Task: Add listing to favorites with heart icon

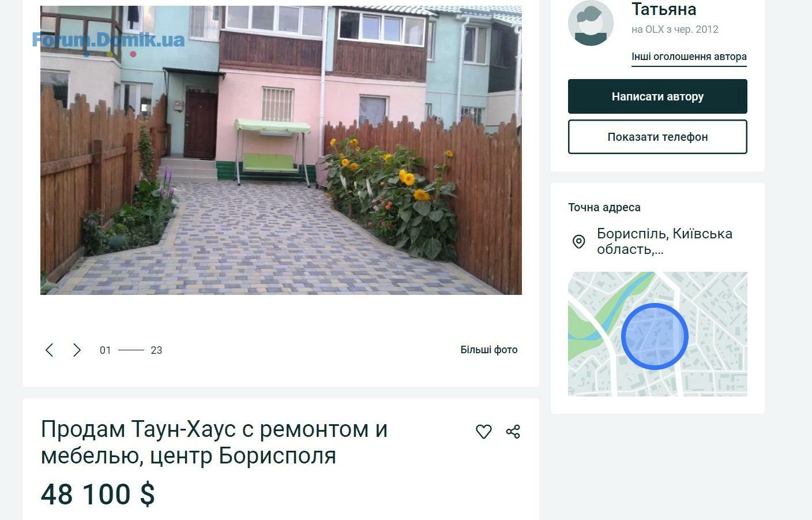Action: point(484,432)
